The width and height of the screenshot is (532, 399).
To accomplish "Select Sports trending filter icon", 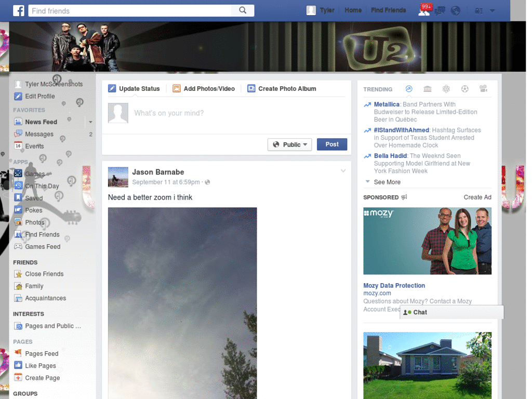I will click(465, 89).
